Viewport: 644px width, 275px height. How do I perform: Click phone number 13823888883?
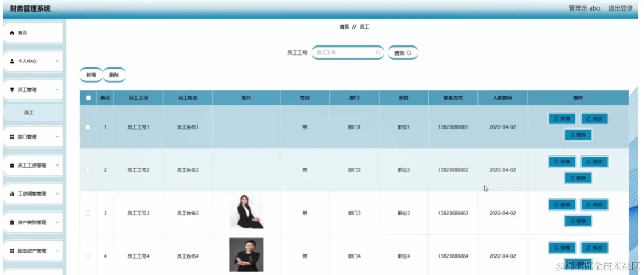(x=453, y=213)
